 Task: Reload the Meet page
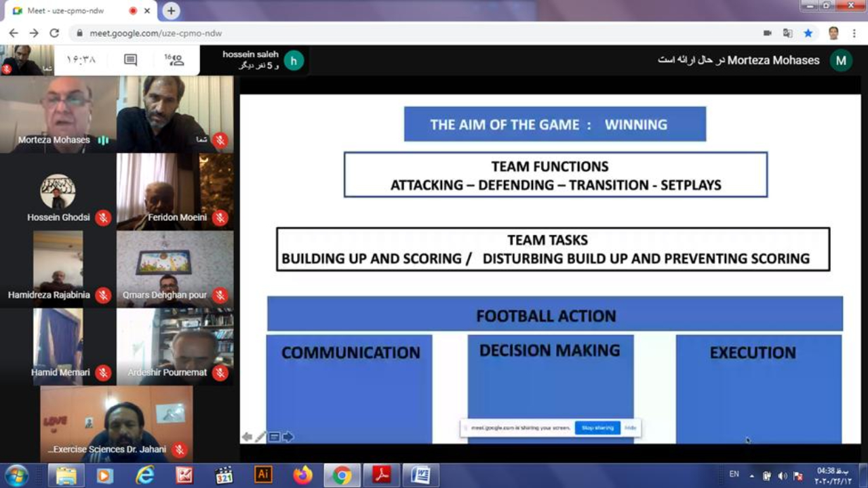(54, 33)
